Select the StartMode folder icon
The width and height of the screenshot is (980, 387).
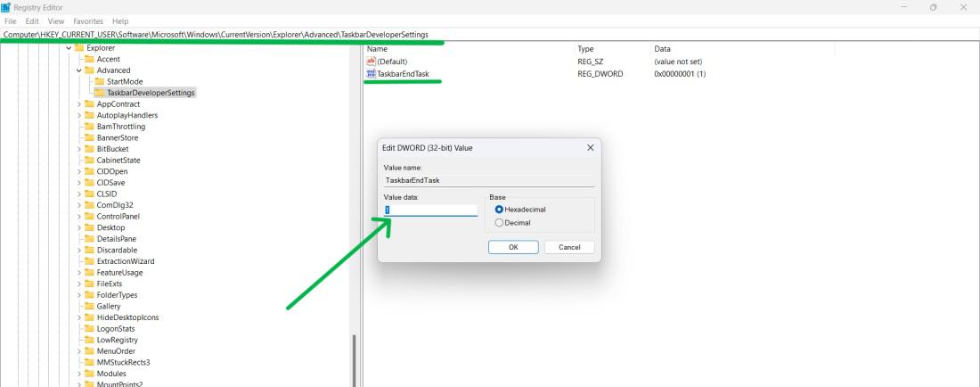click(x=100, y=82)
